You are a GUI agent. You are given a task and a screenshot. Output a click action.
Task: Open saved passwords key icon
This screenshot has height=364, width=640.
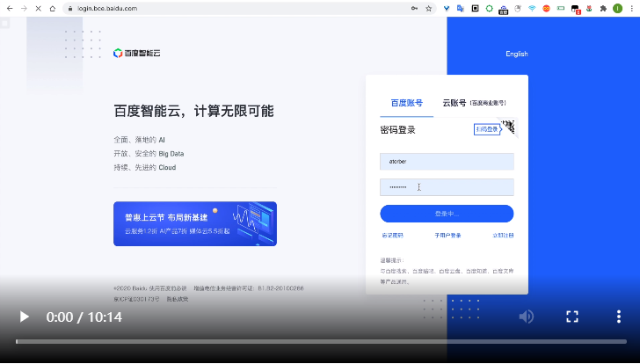pos(414,8)
